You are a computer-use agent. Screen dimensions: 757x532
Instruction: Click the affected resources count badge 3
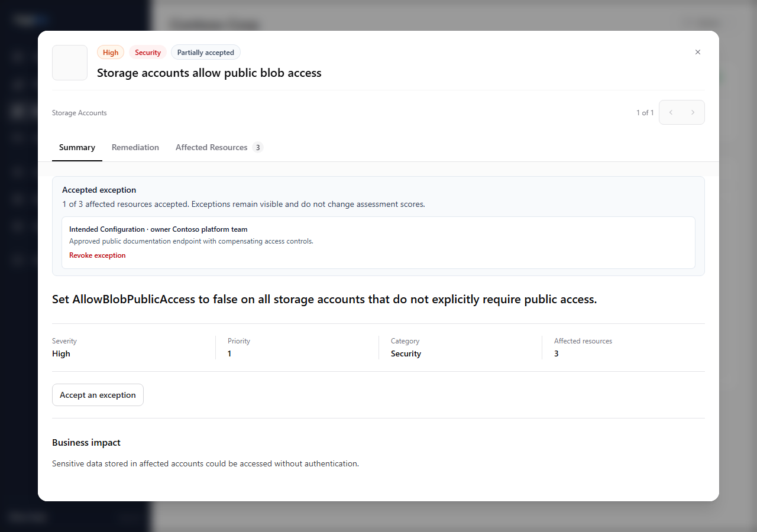click(x=258, y=148)
